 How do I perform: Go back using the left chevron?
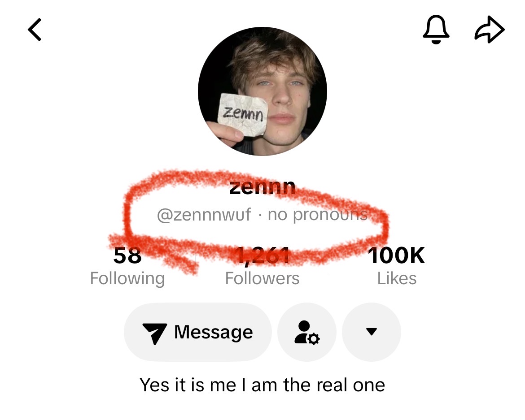coord(35,30)
